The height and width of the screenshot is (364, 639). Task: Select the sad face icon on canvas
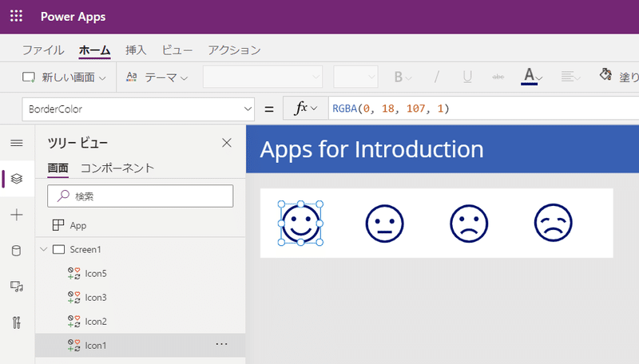pyautogui.click(x=553, y=224)
